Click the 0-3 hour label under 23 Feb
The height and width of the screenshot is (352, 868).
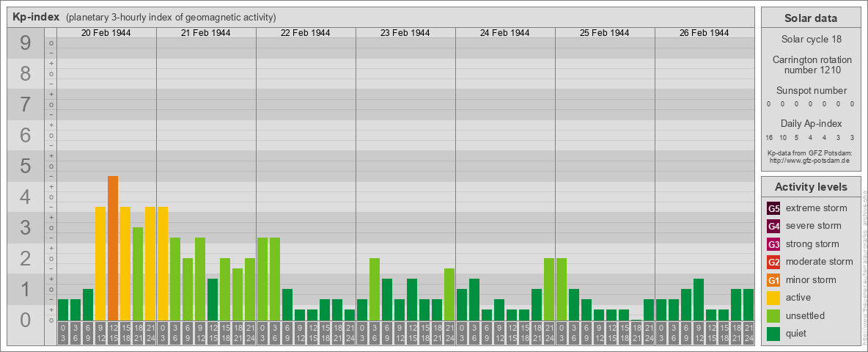click(x=362, y=333)
